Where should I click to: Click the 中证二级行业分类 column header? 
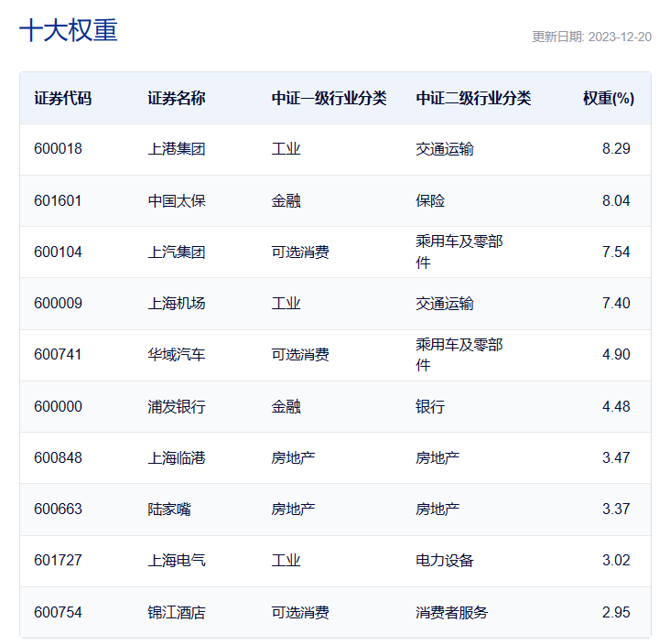click(x=473, y=98)
